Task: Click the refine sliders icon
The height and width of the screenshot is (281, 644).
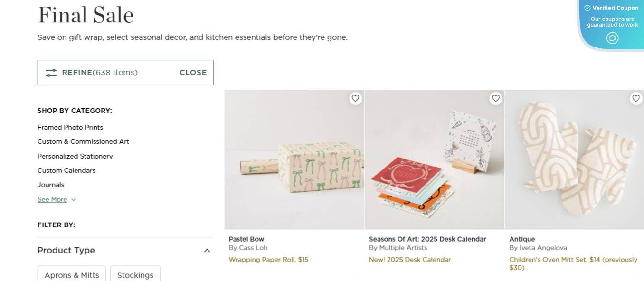Action: 51,72
